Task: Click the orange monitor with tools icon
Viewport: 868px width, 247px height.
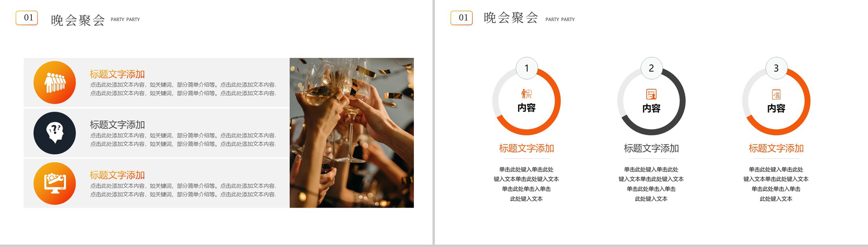Action: (x=55, y=183)
